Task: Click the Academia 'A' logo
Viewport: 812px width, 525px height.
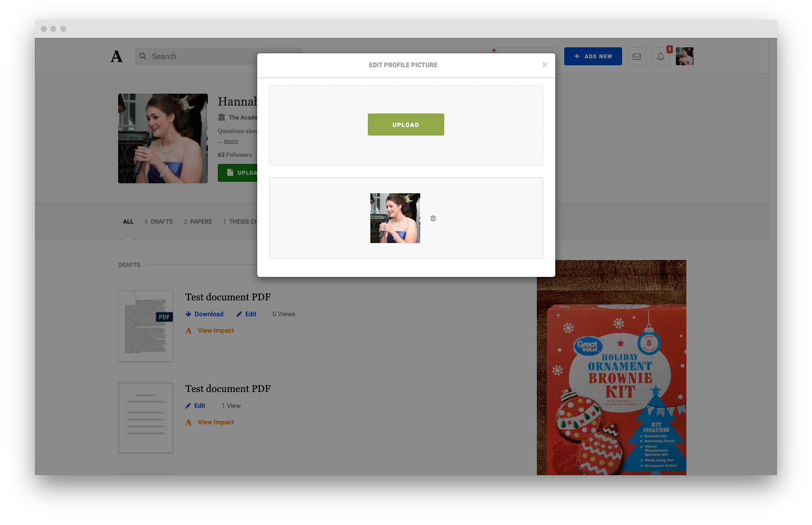Action: (116, 56)
